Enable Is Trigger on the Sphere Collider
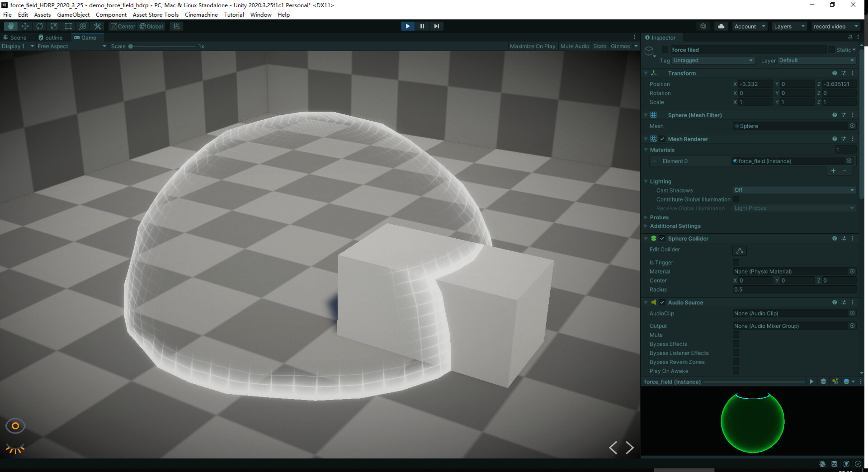 click(736, 262)
